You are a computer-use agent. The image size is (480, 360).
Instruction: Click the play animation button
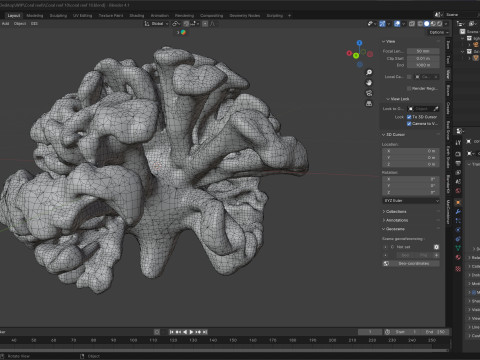(191, 332)
